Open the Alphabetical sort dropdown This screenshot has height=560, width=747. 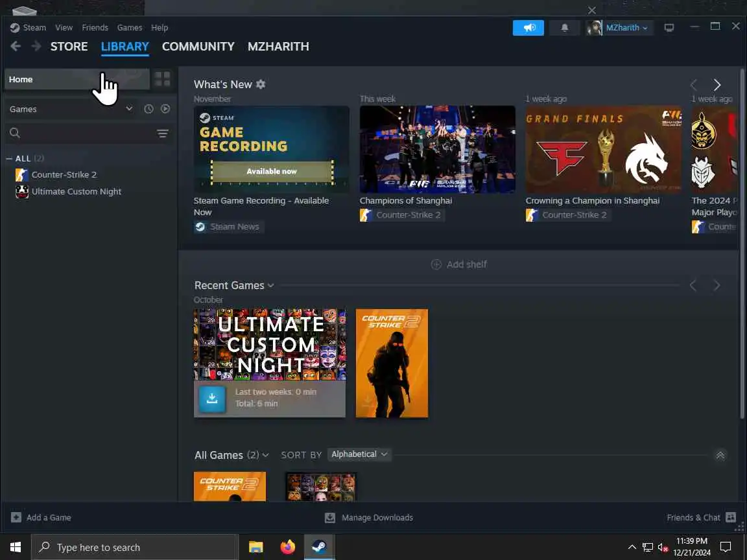tap(359, 454)
